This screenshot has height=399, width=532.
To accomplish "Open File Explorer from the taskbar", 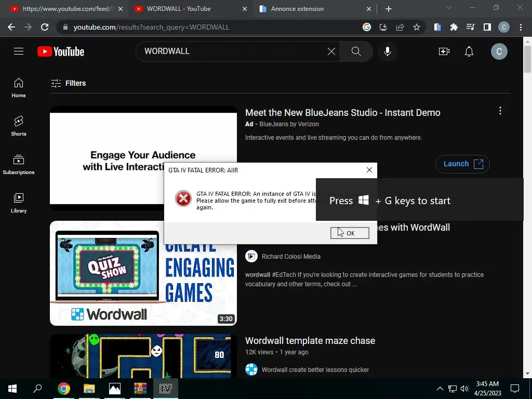I will point(89,389).
